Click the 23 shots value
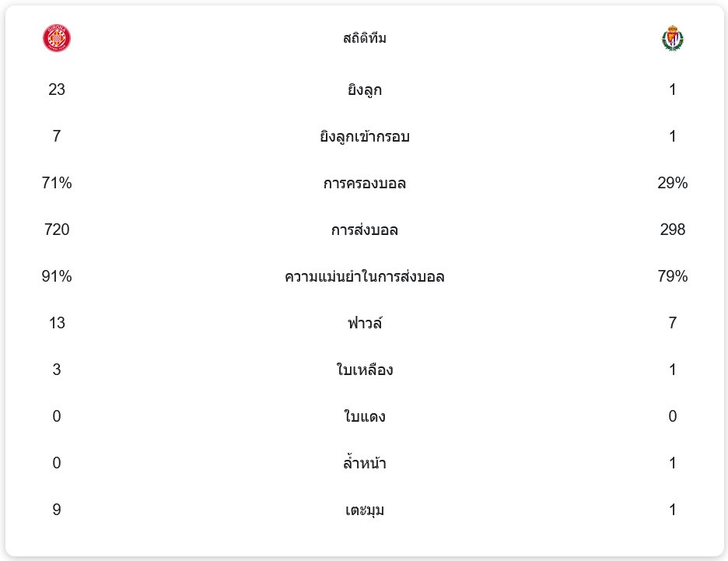Screen dimensions: 728x561 (x=57, y=90)
